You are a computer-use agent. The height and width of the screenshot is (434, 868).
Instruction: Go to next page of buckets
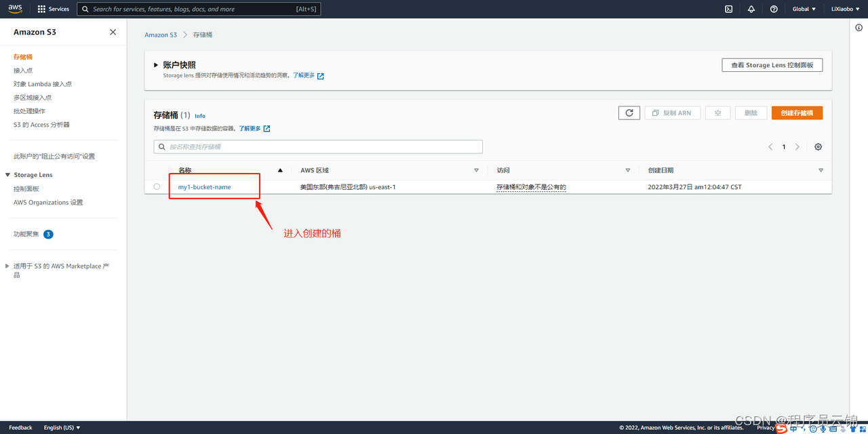797,147
